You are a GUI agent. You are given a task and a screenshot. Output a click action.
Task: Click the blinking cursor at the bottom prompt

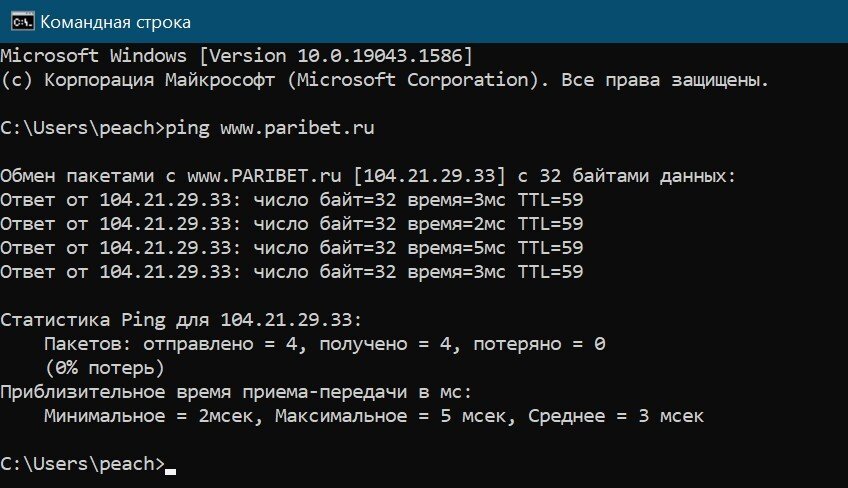click(171, 468)
